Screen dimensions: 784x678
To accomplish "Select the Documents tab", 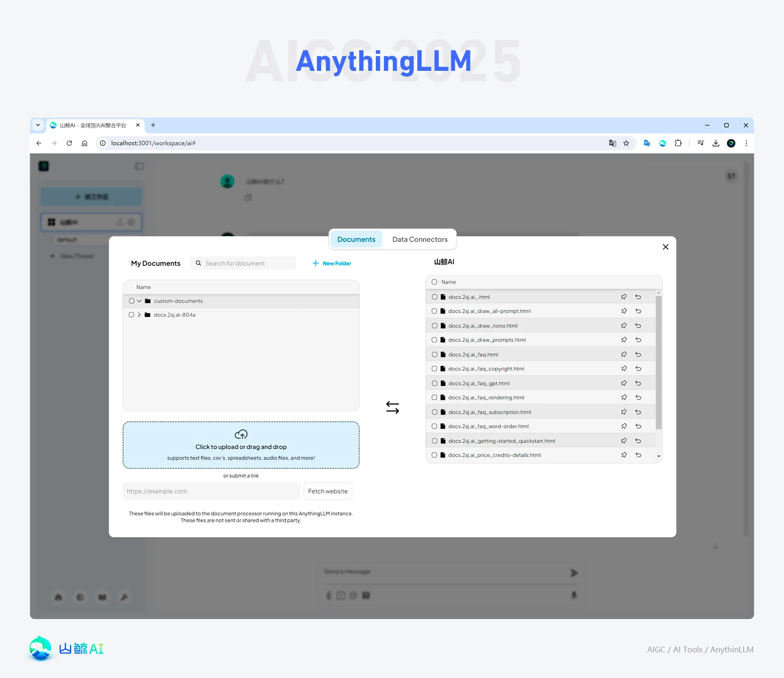I will [x=356, y=239].
